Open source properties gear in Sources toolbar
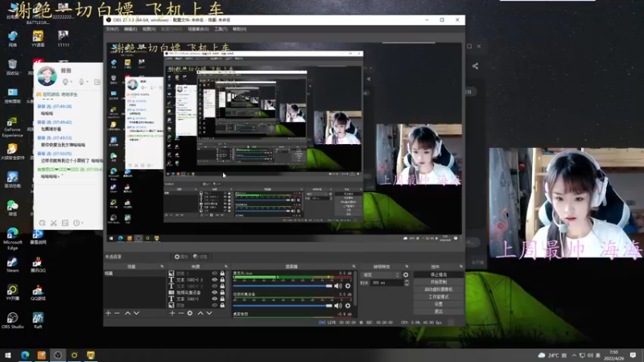 [190, 313]
